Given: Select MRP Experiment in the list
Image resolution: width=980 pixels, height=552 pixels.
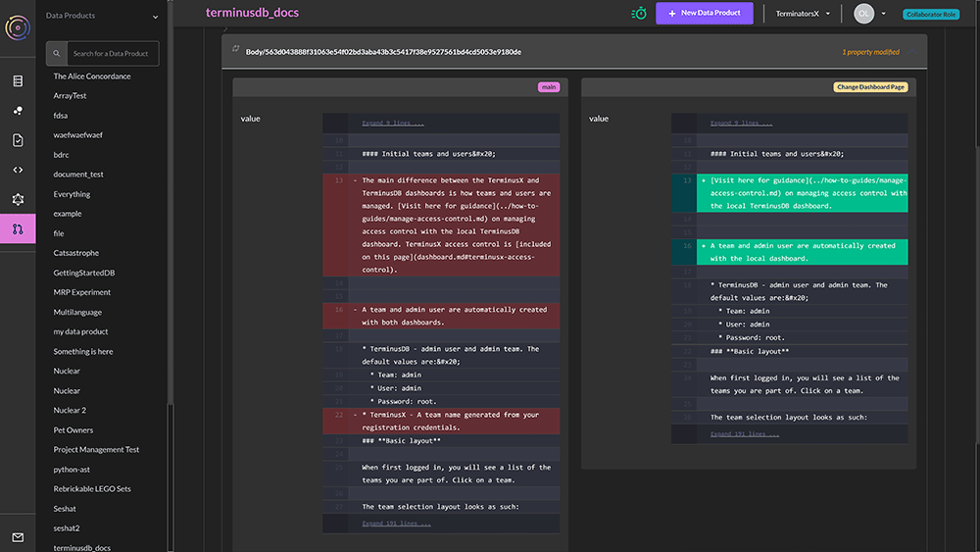Looking at the screenshot, I should (x=82, y=292).
